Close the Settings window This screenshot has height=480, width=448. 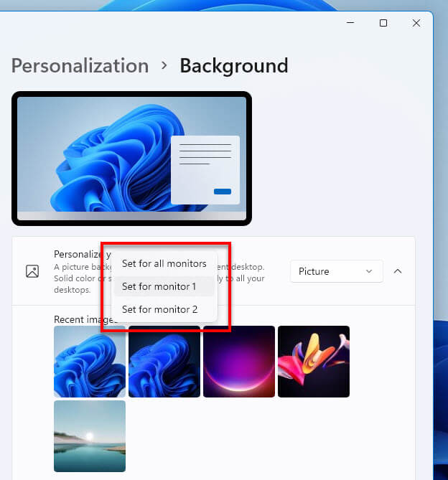tap(416, 23)
